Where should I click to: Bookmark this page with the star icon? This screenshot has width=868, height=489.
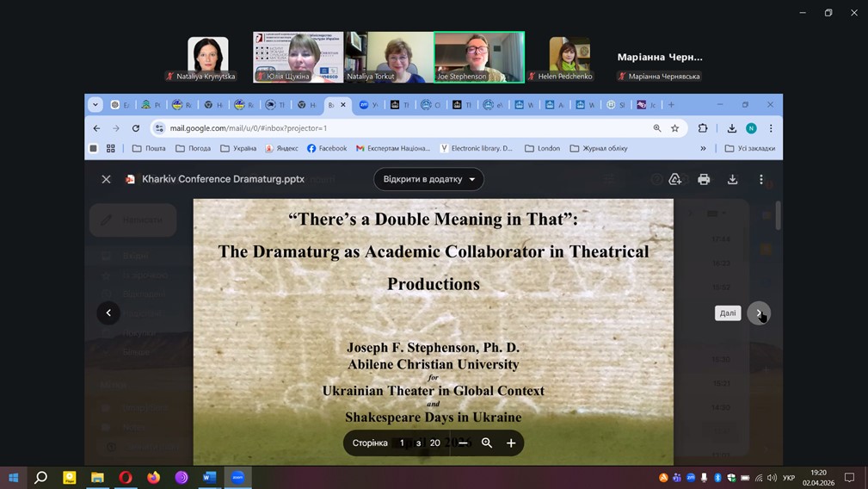pos(675,128)
